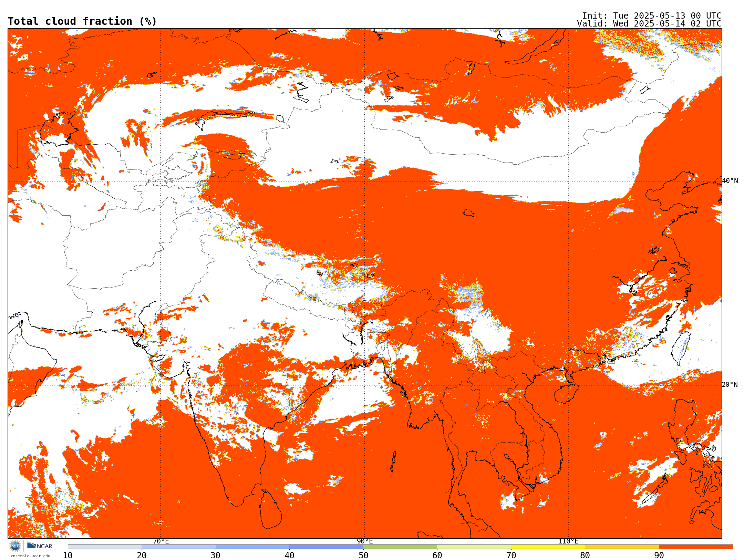This screenshot has width=744, height=560.
Task: Click the 30–40 blue colorbar segment
Action: tap(252, 547)
